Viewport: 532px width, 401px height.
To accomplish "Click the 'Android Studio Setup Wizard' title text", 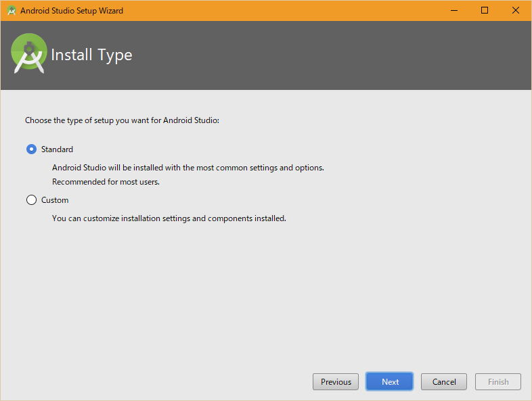I will click(72, 11).
